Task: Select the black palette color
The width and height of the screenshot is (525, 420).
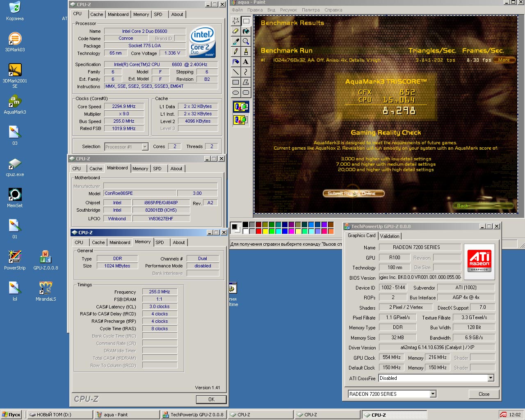Action: 245,224
